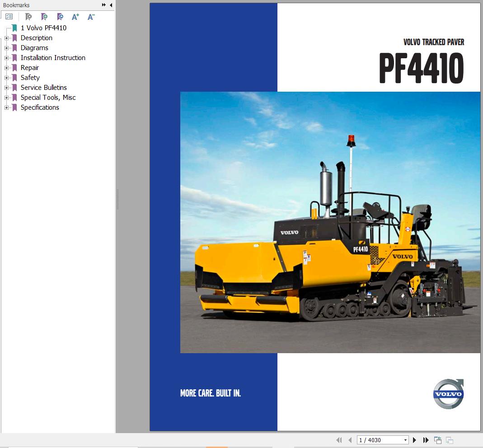Go to the next page
This screenshot has height=448, width=483.
click(x=415, y=440)
